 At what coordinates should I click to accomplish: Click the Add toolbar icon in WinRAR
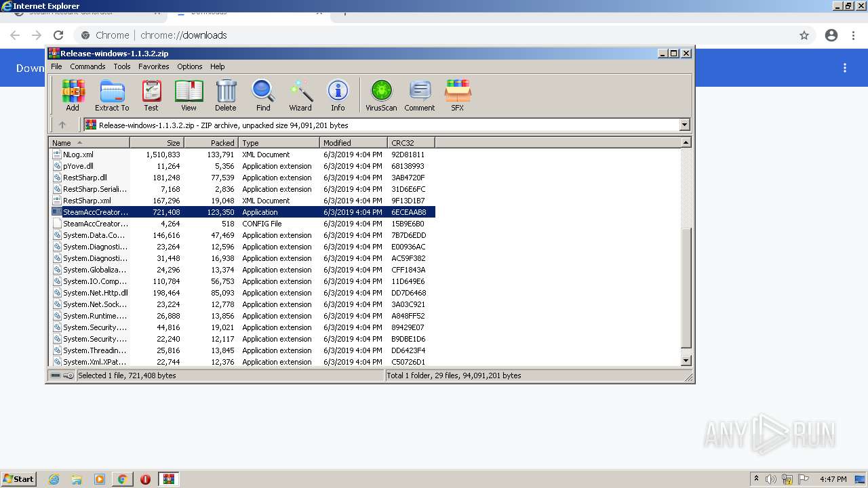[x=73, y=96]
